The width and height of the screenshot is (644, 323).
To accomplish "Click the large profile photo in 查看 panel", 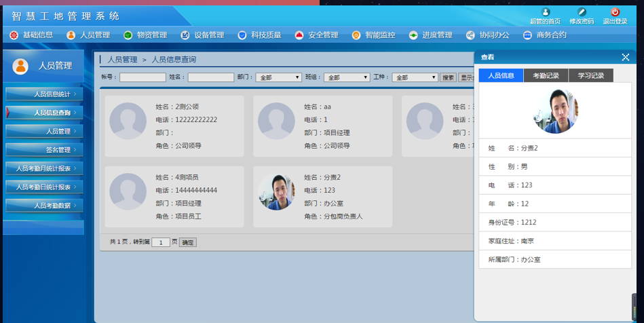I will 555,111.
